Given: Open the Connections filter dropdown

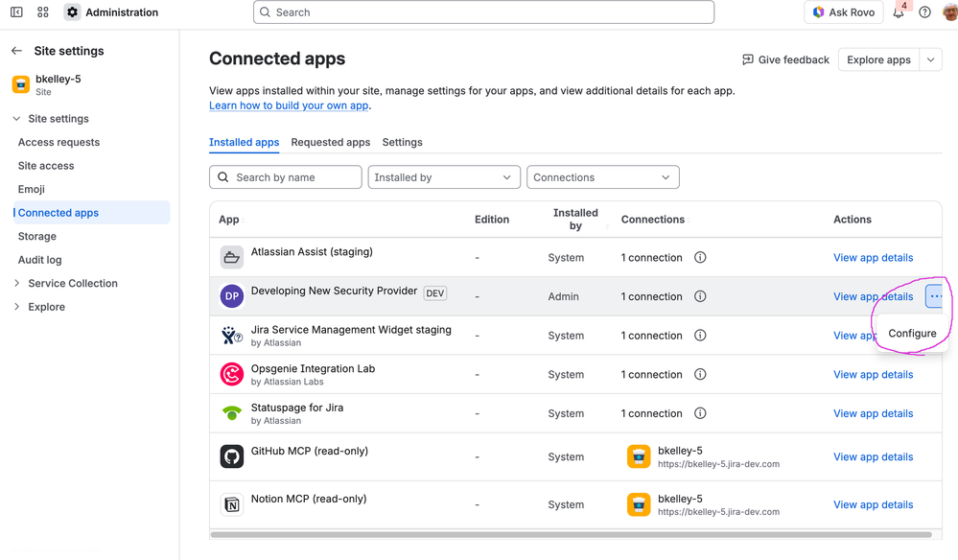Looking at the screenshot, I should [x=603, y=177].
